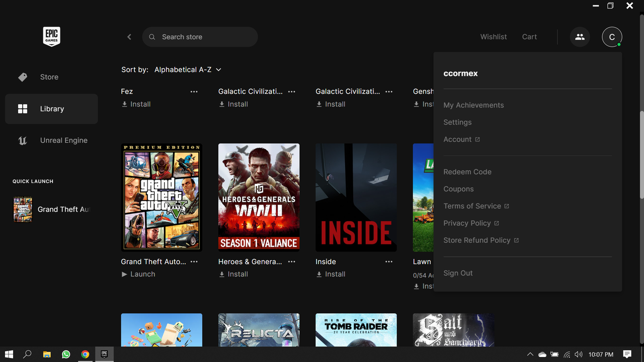Click the clock showing 10:07 PM

tap(601, 354)
